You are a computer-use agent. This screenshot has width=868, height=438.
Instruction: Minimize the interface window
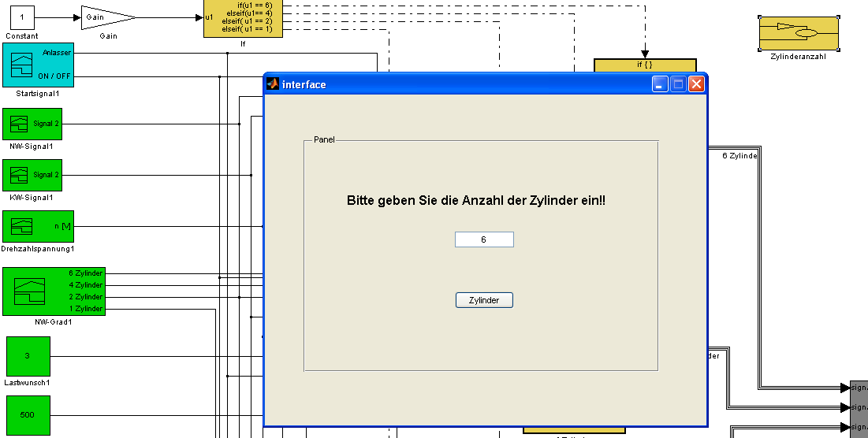pos(660,84)
